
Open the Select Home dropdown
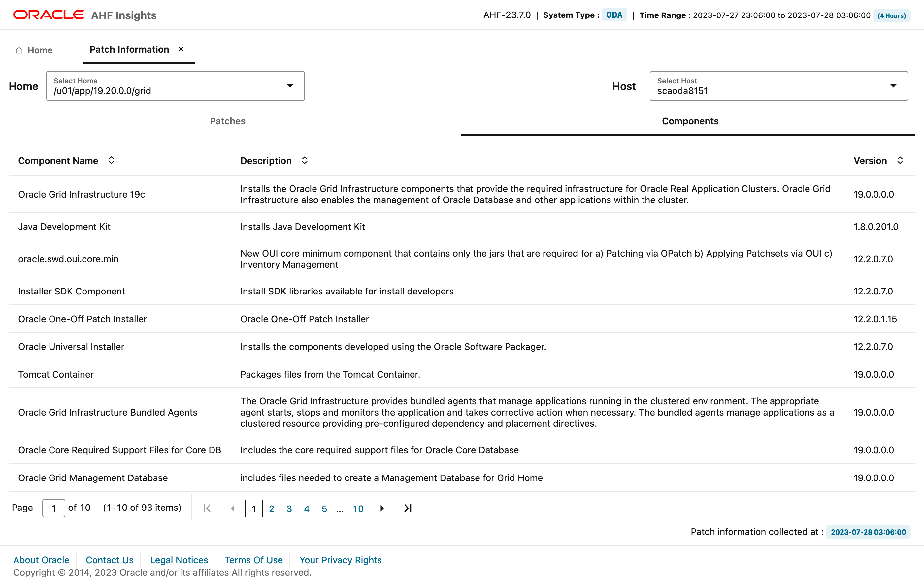click(x=175, y=86)
